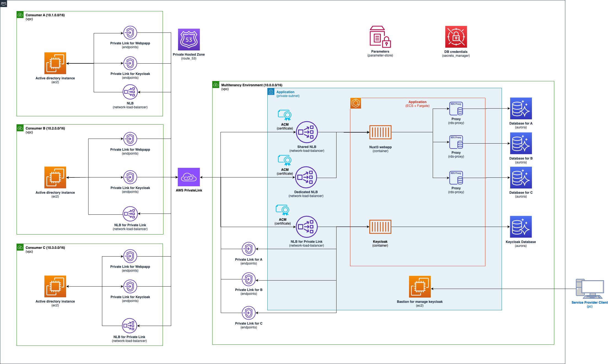Screen dimensions: 608x364
Task: Select the RDS Proxy icon for Database B
Action: click(x=456, y=142)
